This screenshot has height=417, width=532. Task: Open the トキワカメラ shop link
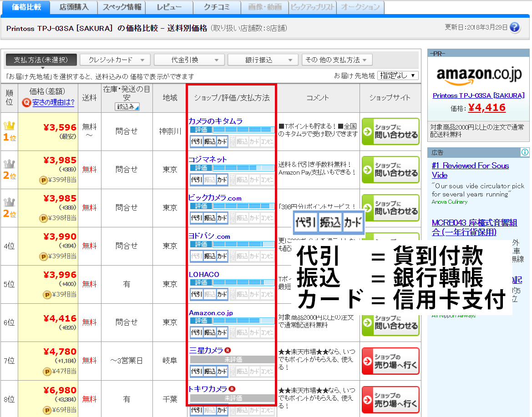point(208,389)
